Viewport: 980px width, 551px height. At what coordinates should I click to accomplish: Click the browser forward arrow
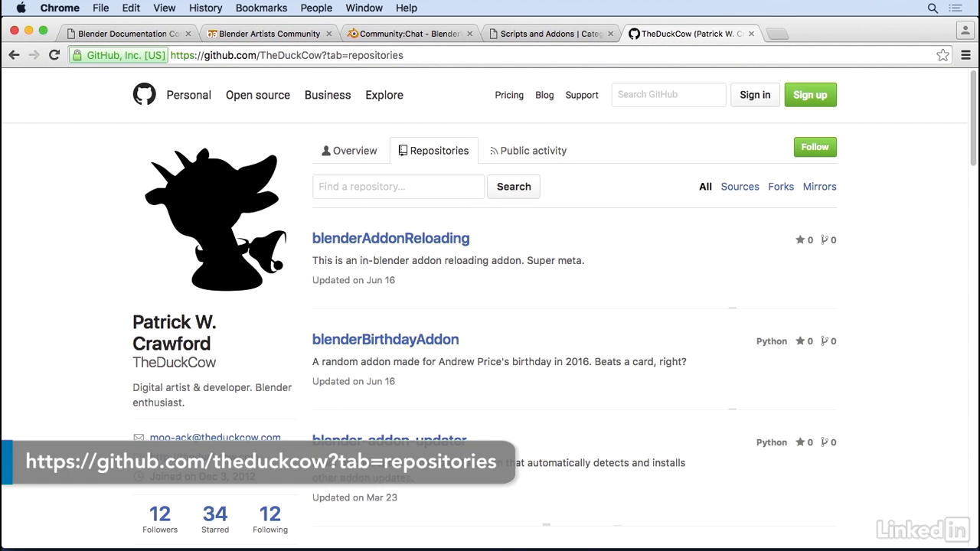34,55
